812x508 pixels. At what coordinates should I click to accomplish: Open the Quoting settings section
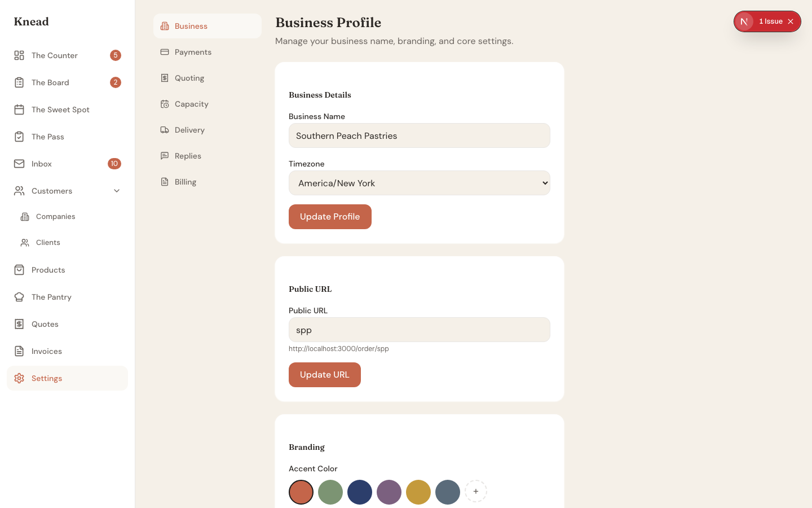coord(189,78)
